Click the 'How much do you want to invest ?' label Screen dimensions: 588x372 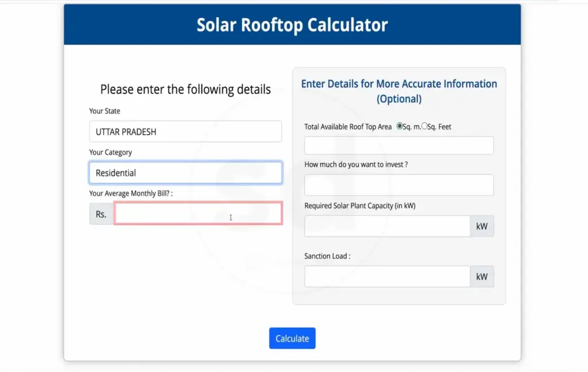pyautogui.click(x=356, y=164)
